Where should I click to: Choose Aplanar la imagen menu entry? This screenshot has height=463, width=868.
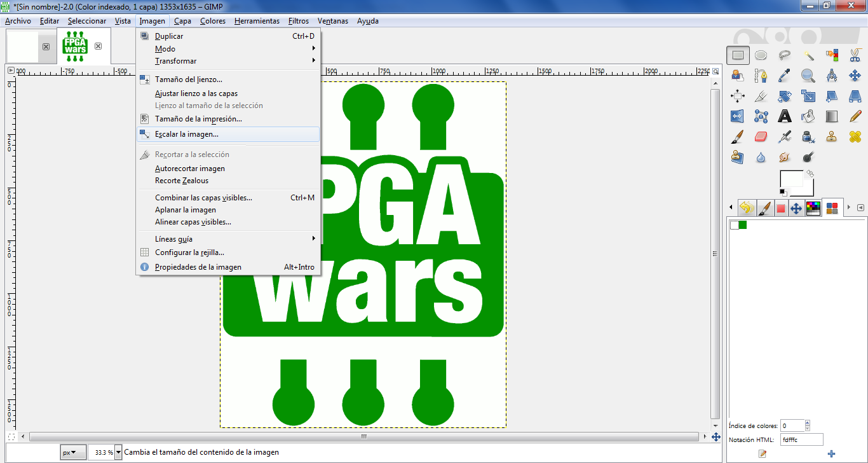click(x=228, y=210)
